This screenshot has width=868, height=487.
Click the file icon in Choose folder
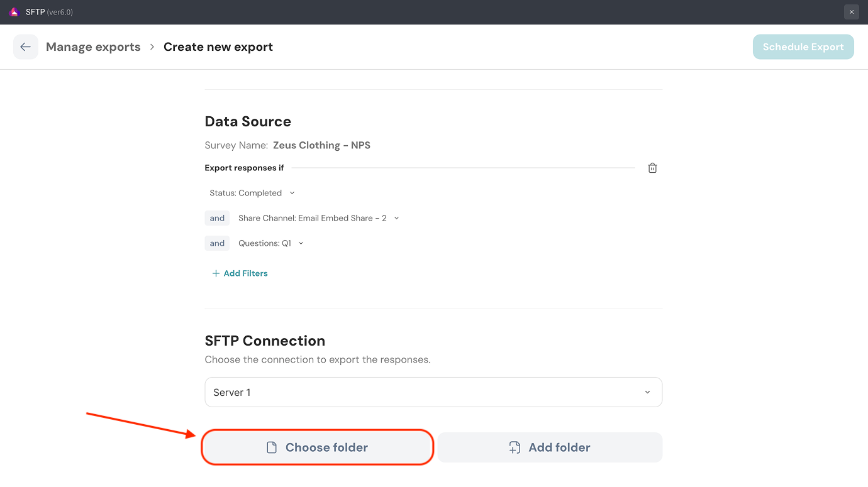272,447
